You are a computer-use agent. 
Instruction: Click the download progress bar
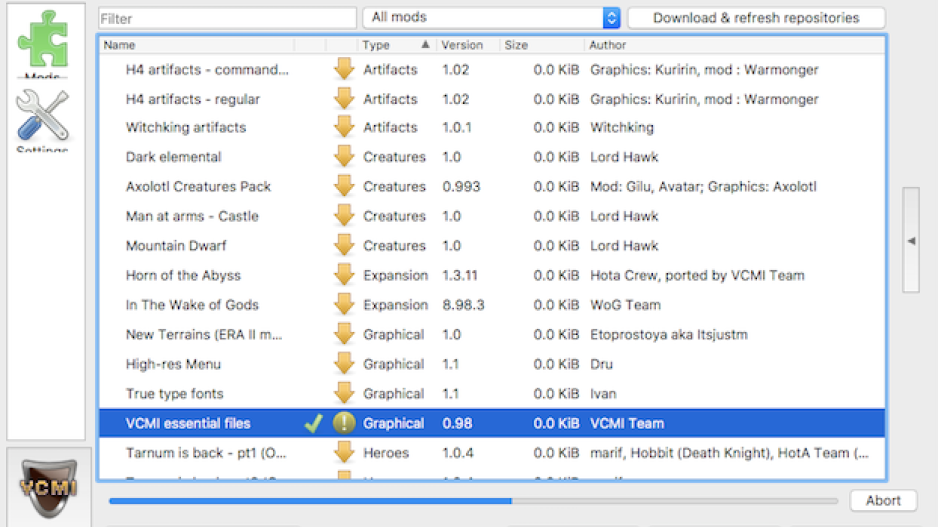pyautogui.click(x=473, y=501)
